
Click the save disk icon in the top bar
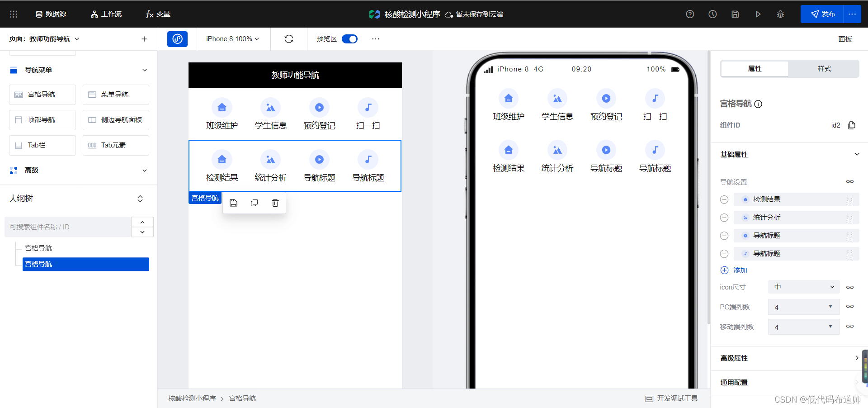[x=735, y=14]
